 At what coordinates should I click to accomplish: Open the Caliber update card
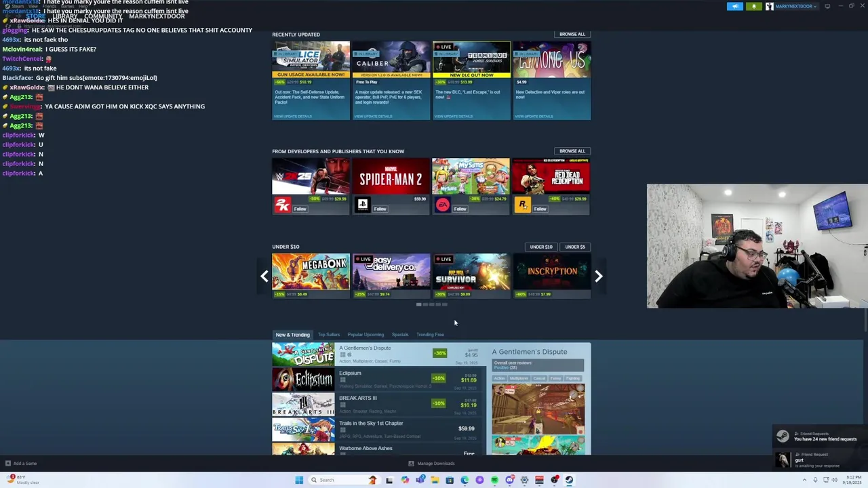(391, 81)
